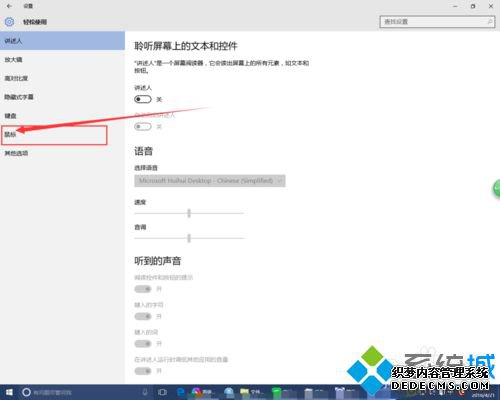Click the magnifier icon in search box
Image resolution: width=500 pixels, height=400 pixels.
pyautogui.click(x=490, y=22)
